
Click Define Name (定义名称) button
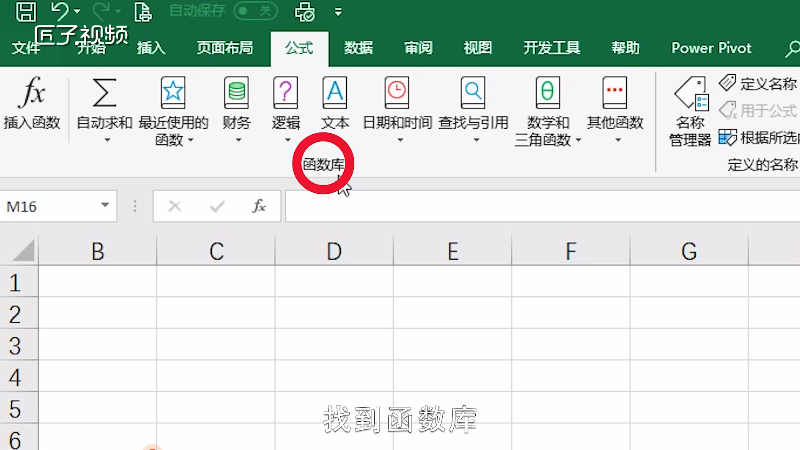(x=758, y=84)
